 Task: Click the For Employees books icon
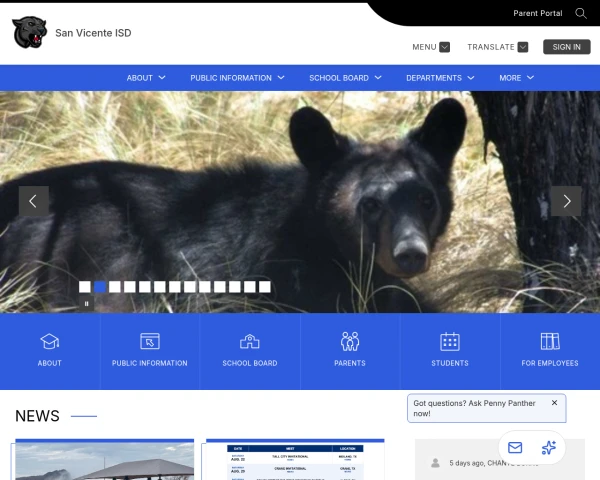click(550, 341)
